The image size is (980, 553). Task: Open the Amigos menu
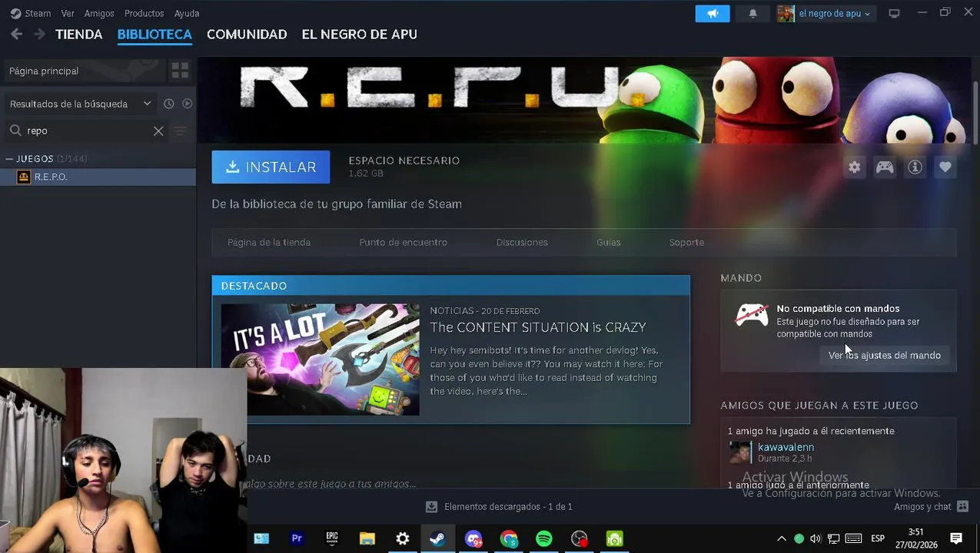(x=99, y=13)
